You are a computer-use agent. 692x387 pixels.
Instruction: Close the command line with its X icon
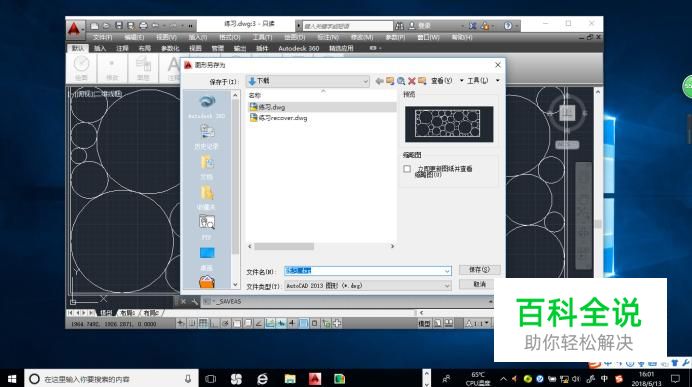[x=183, y=302]
